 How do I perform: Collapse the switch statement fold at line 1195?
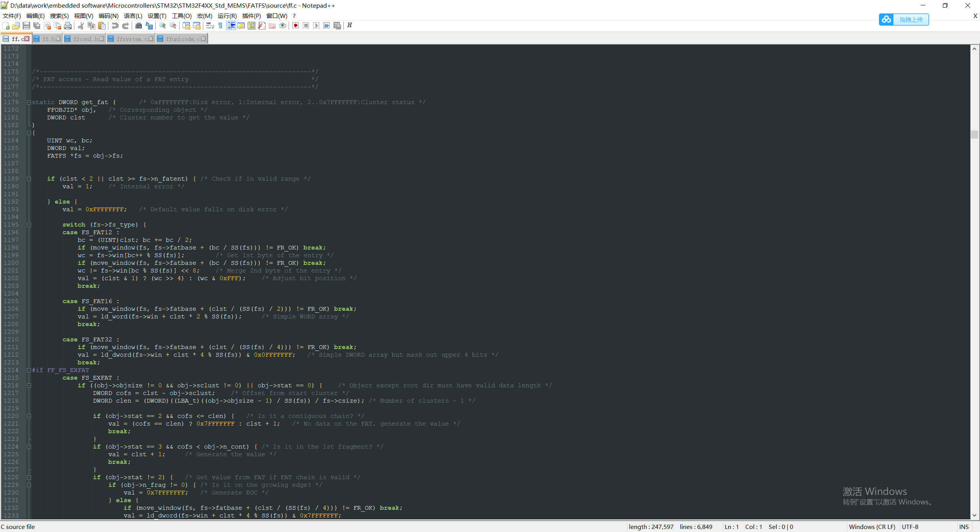point(29,225)
